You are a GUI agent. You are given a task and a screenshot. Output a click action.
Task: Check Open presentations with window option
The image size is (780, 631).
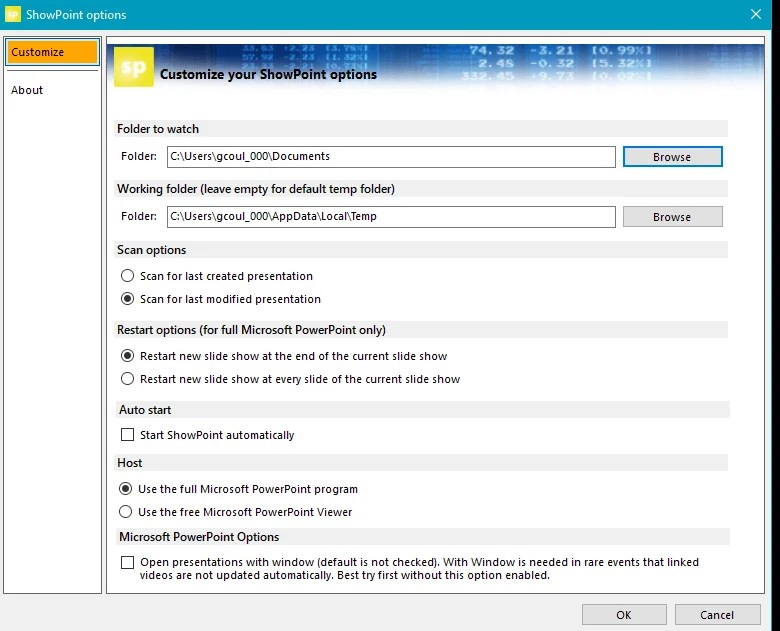point(127,563)
